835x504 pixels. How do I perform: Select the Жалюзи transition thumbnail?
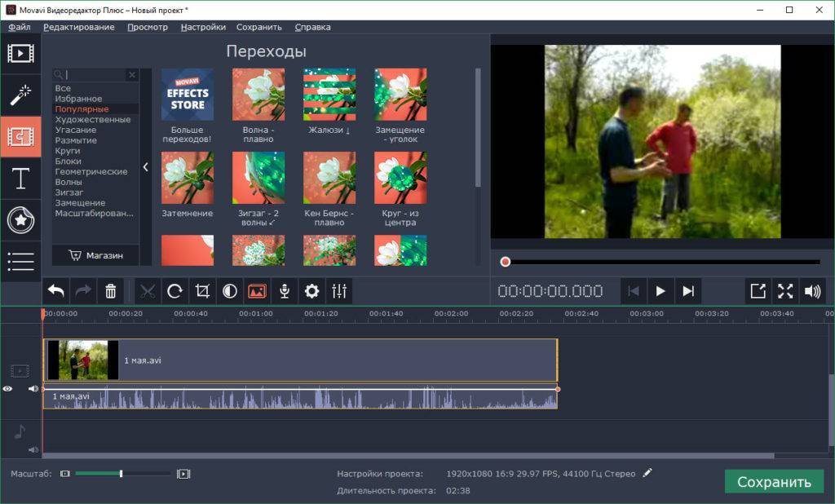(329, 95)
